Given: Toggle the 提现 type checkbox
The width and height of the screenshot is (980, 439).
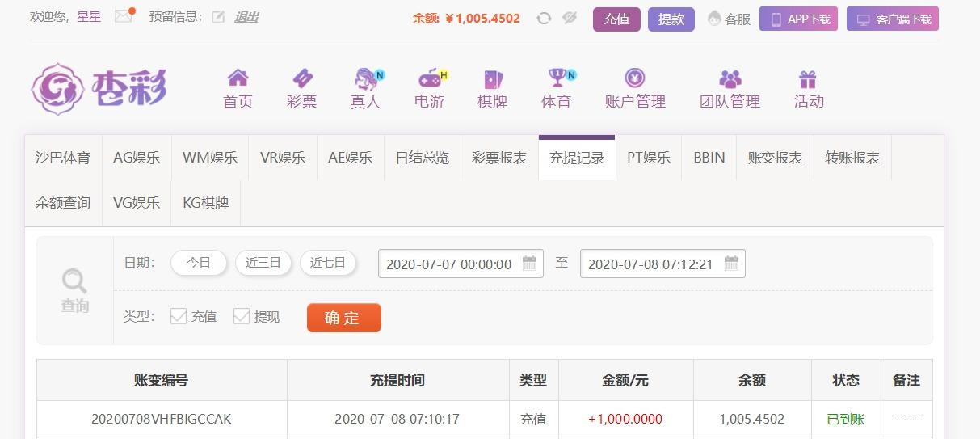Looking at the screenshot, I should coord(242,316).
